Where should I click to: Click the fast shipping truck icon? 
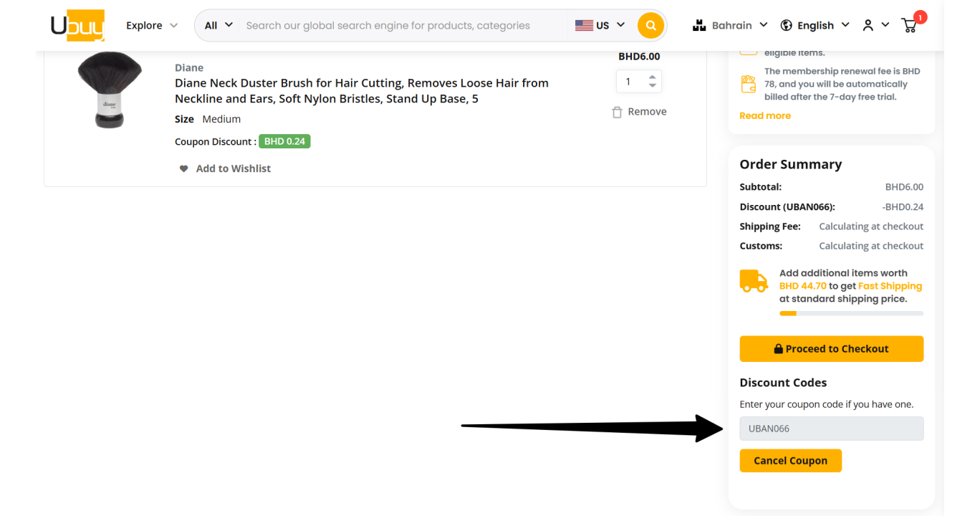pyautogui.click(x=754, y=281)
